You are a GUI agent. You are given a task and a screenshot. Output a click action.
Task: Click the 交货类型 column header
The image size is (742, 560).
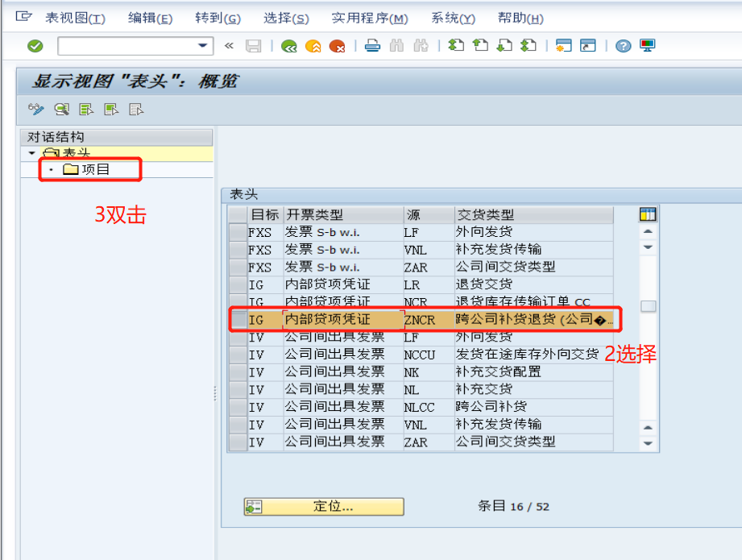tap(534, 215)
